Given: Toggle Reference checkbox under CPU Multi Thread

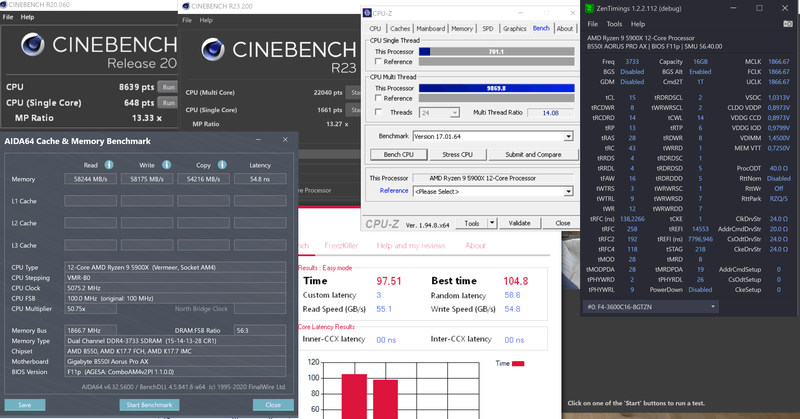Looking at the screenshot, I should (378, 98).
